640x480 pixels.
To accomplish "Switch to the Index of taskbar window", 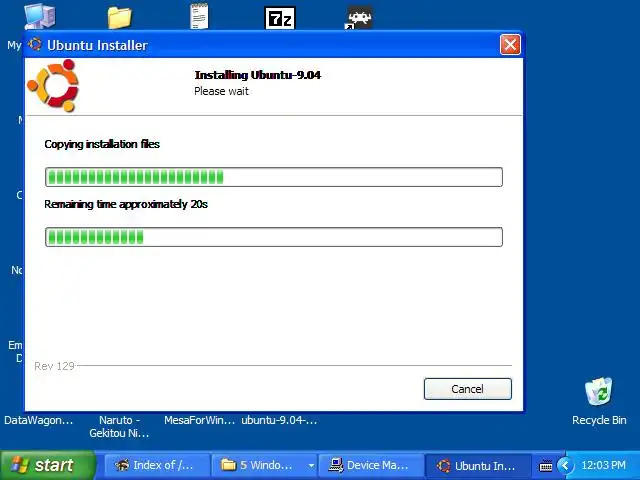I will click(x=156, y=465).
